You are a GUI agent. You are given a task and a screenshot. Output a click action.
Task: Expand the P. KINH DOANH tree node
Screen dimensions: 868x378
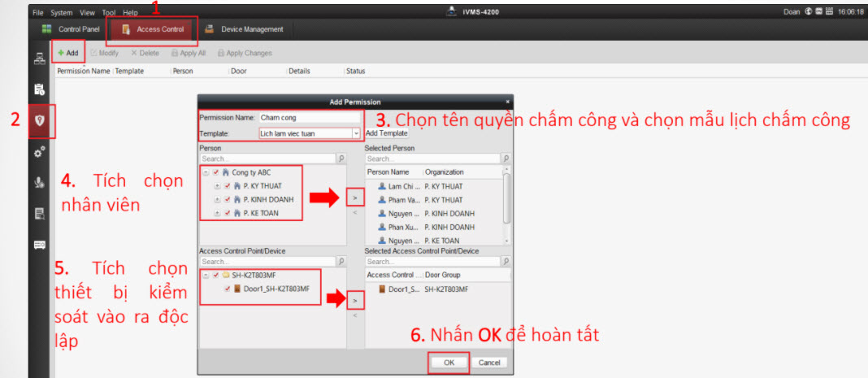(x=216, y=200)
